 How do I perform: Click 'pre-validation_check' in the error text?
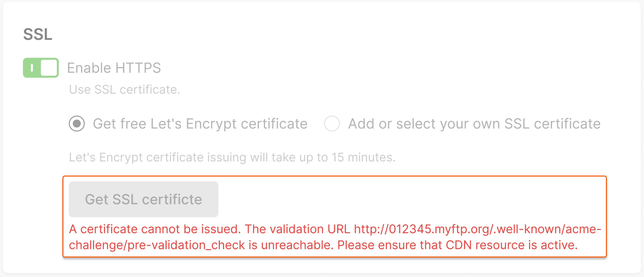click(186, 245)
